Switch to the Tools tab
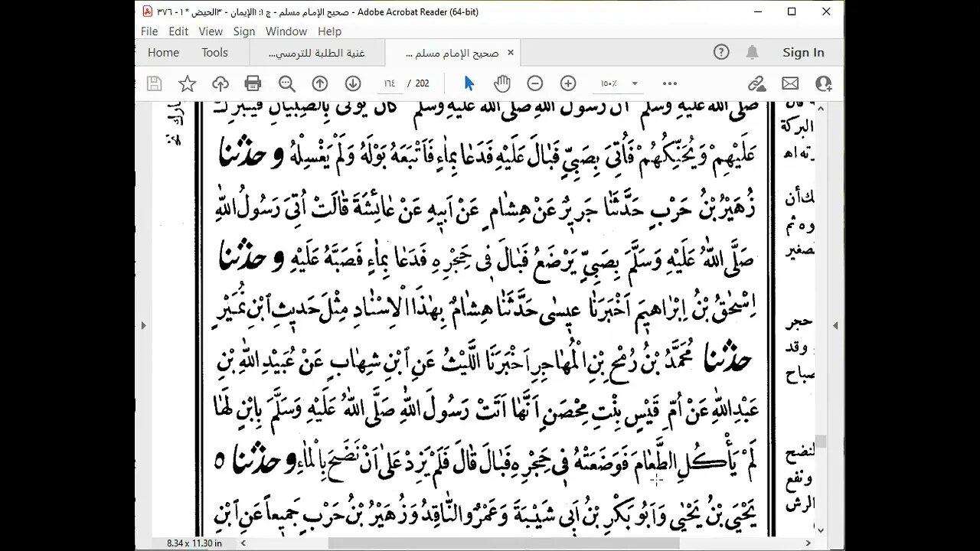The height and width of the screenshot is (551, 980). (x=215, y=52)
